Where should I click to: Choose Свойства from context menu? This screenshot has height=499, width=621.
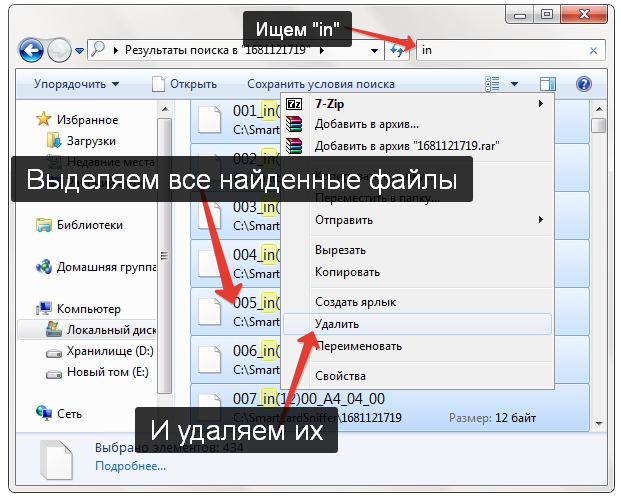(x=417, y=376)
